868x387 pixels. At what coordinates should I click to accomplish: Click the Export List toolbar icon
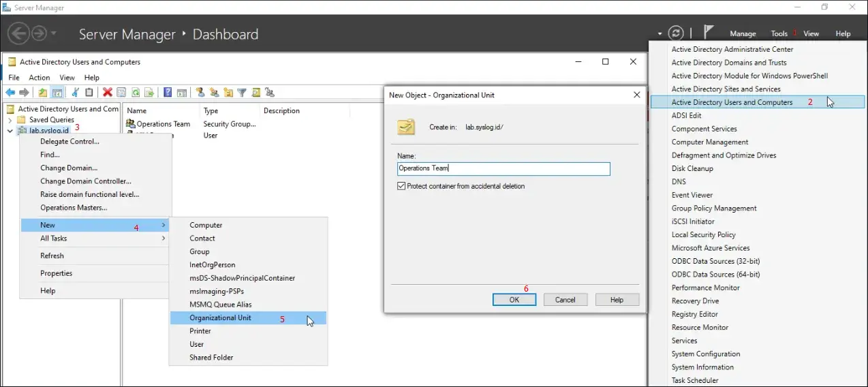149,93
